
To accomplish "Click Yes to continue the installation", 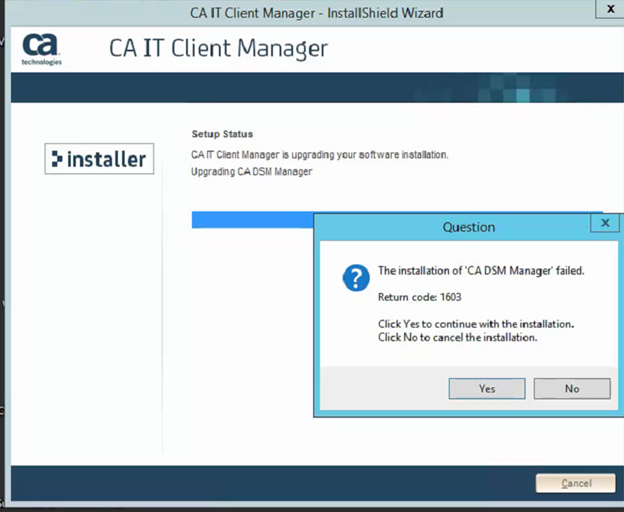I will pos(487,388).
